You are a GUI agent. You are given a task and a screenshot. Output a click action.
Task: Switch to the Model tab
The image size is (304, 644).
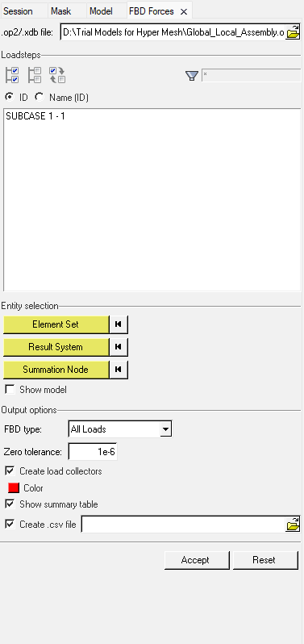(x=101, y=11)
